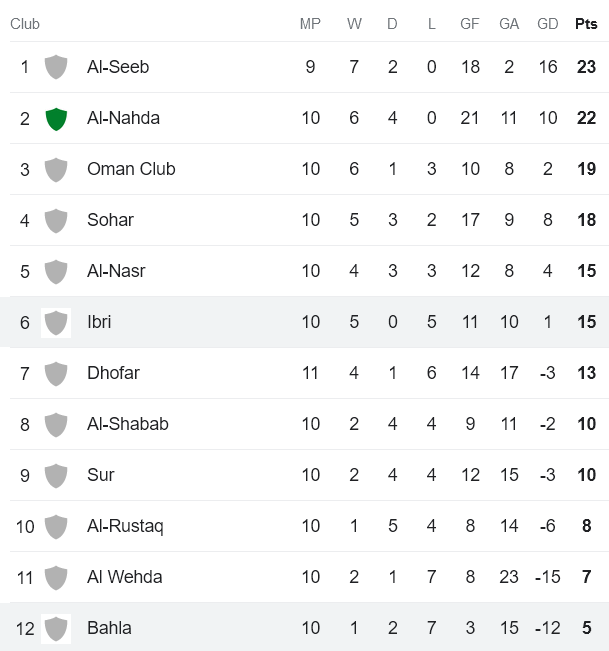Click Al-Rustaq's shield icon
This screenshot has height=651, width=609.
[x=56, y=526]
